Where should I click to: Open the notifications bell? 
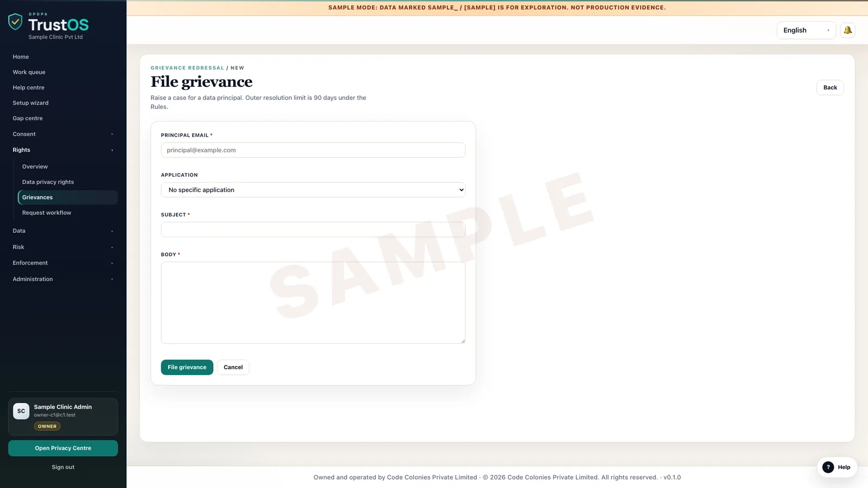click(x=847, y=30)
